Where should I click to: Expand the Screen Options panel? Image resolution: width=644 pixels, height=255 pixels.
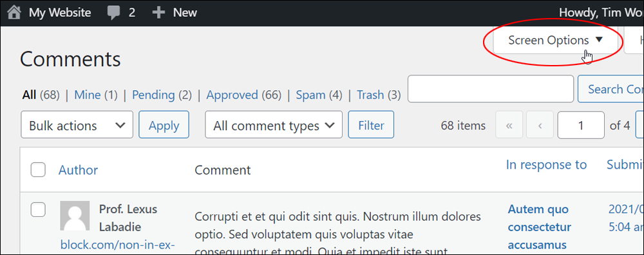click(555, 40)
